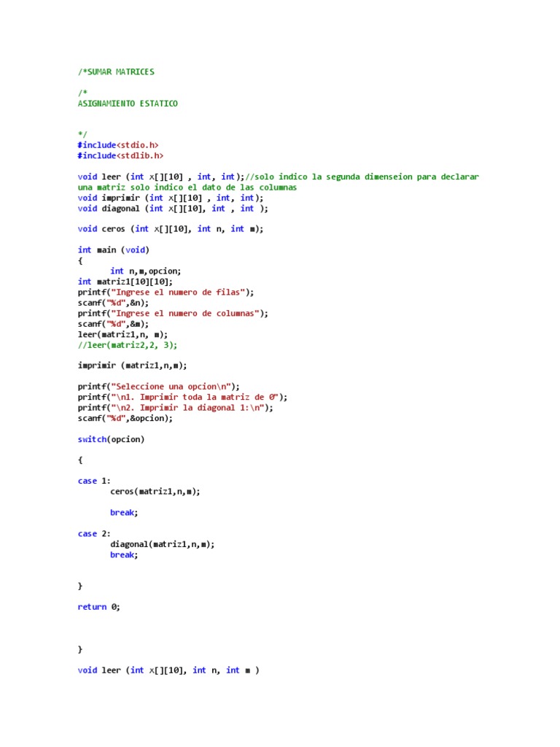
Task: Click the line 'int main (void)'
Action: 113,249
